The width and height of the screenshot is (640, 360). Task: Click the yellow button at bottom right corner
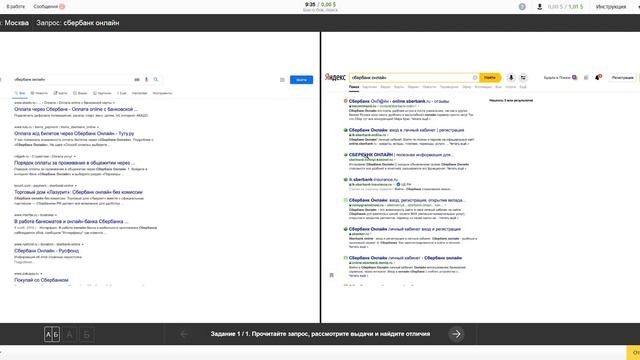(x=633, y=352)
